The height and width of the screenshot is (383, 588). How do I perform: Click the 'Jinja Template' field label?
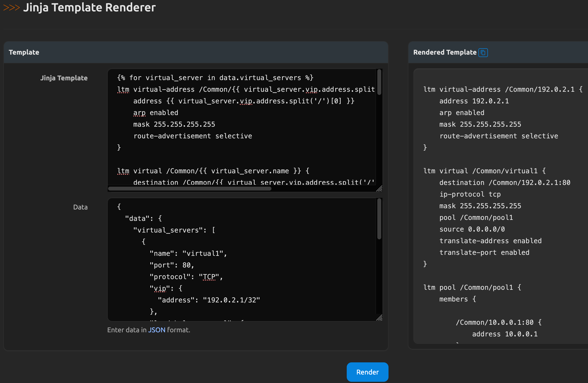point(64,78)
